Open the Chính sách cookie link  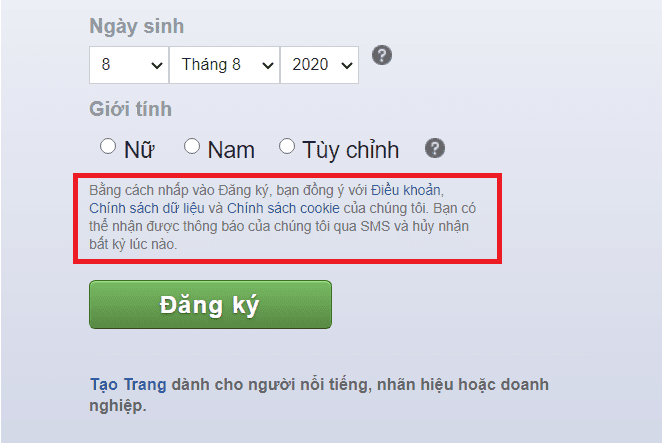click(x=283, y=208)
